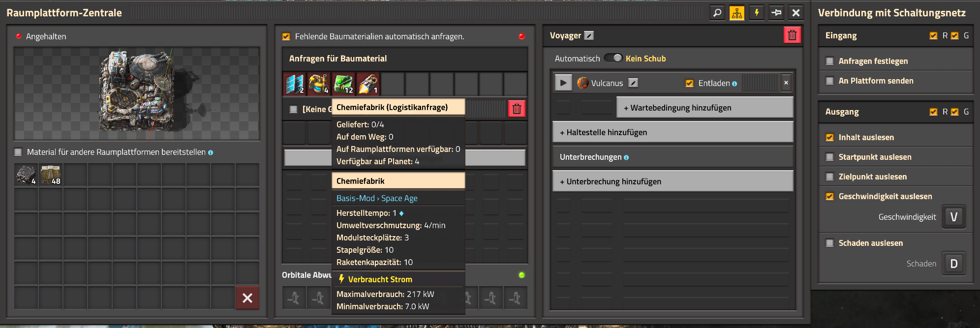
Task: Switch the Automatisch toggle
Action: point(613,58)
